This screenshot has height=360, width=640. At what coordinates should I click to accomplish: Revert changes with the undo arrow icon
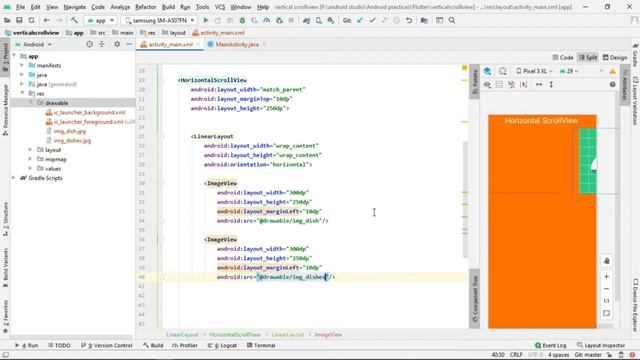(409, 20)
